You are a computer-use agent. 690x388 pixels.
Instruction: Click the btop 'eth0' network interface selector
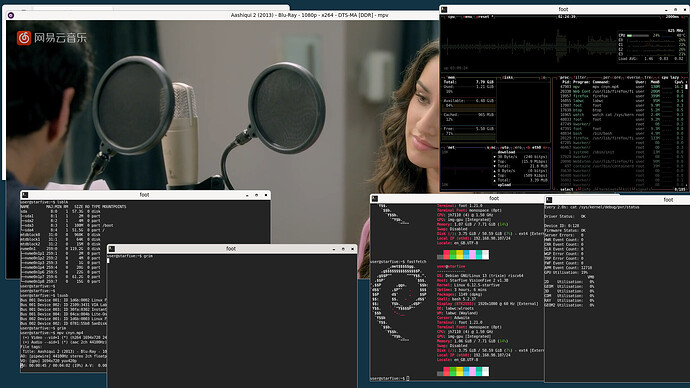pos(536,147)
